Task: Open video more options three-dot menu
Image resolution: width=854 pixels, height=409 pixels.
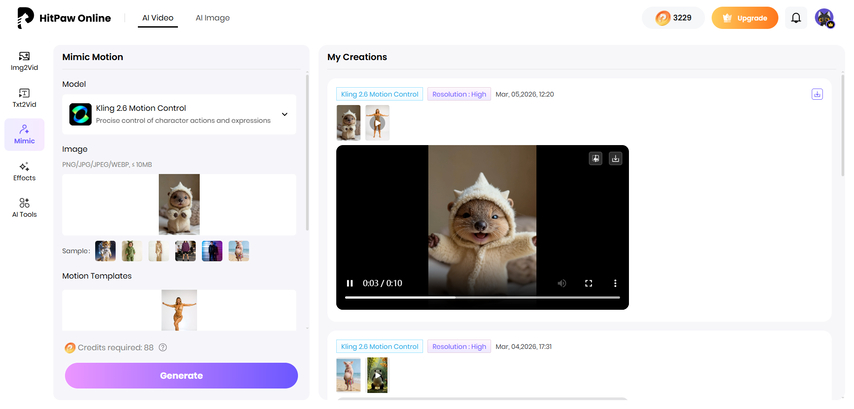Action: [x=615, y=283]
